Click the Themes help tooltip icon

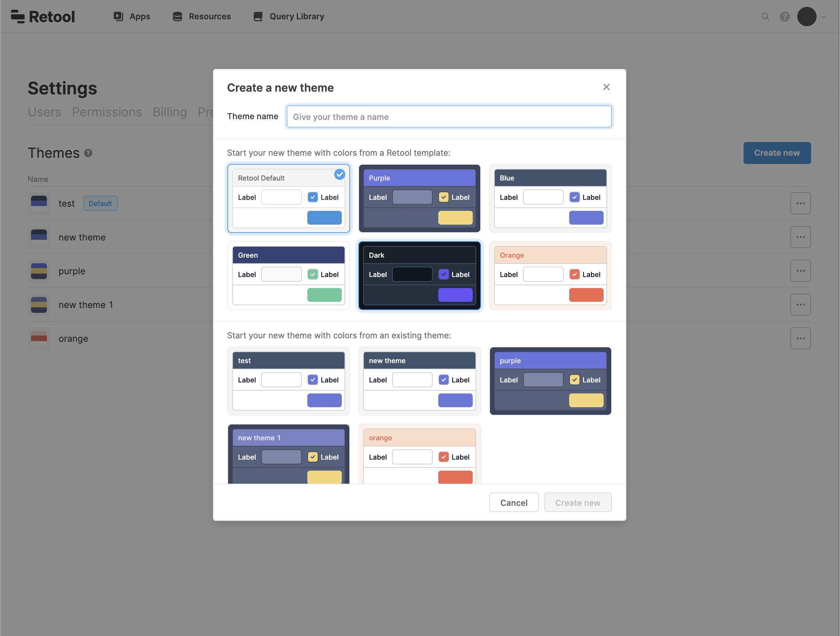tap(88, 153)
